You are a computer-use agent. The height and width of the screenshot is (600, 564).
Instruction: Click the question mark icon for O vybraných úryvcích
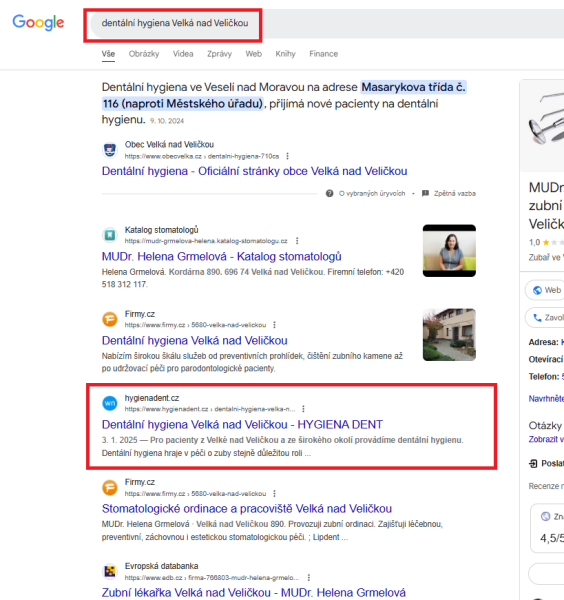(x=329, y=193)
